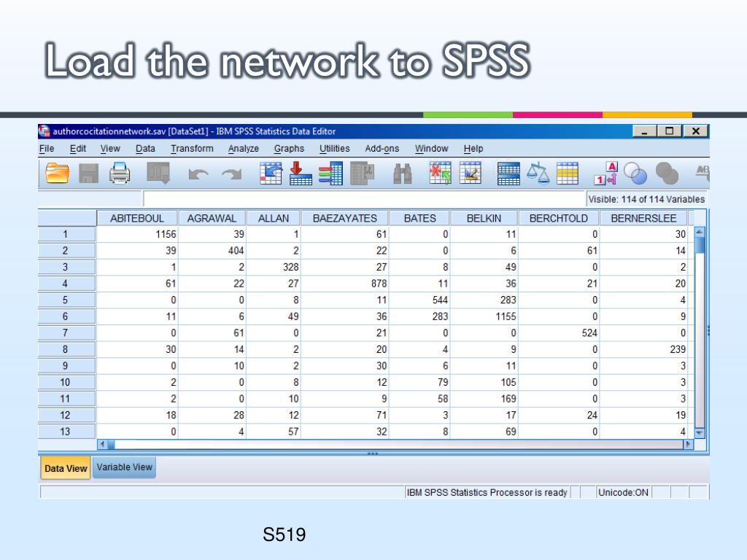Click the vertical scrollbar up arrow

700,232
